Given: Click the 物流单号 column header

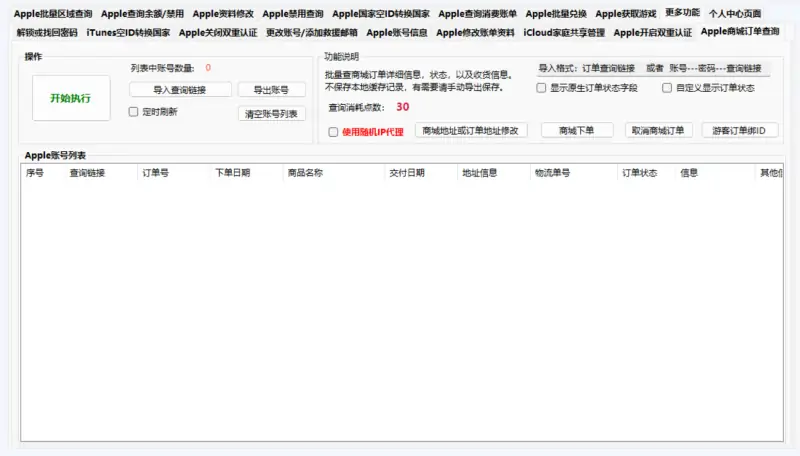Looking at the screenshot, I should tap(552, 173).
